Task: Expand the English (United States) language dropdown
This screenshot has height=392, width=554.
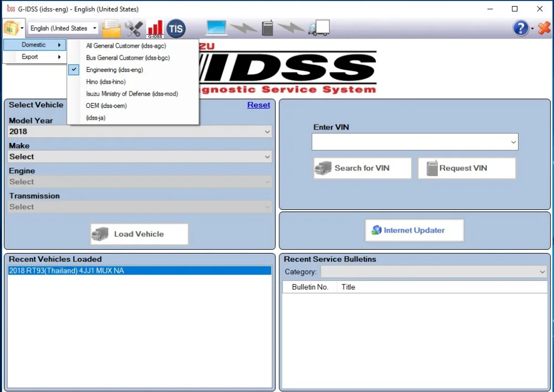Action: pos(94,28)
